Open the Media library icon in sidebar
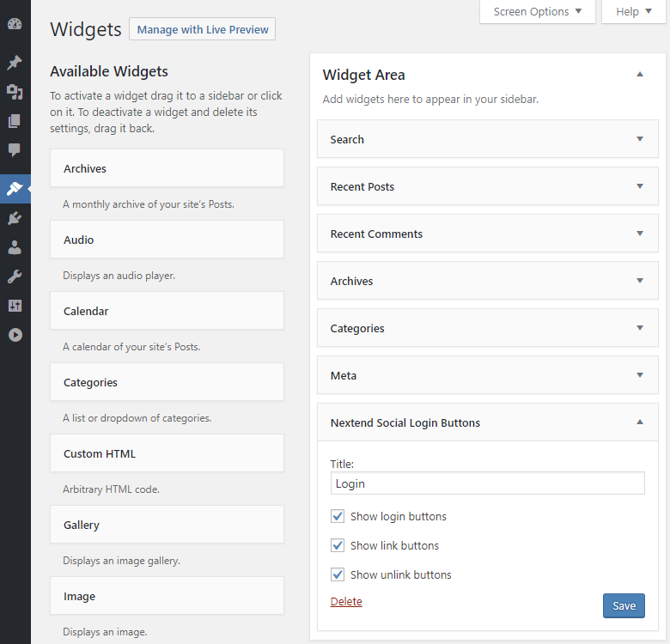This screenshot has width=670, height=644. click(x=15, y=92)
